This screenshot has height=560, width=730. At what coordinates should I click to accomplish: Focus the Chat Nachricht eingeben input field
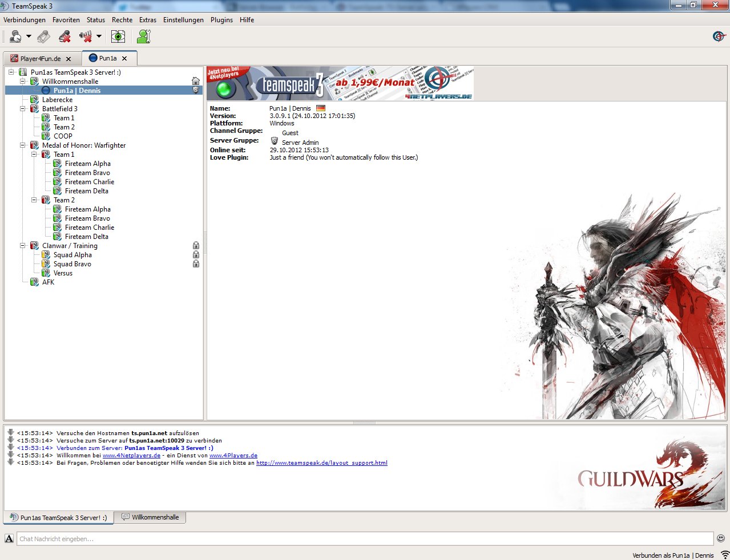click(x=365, y=538)
